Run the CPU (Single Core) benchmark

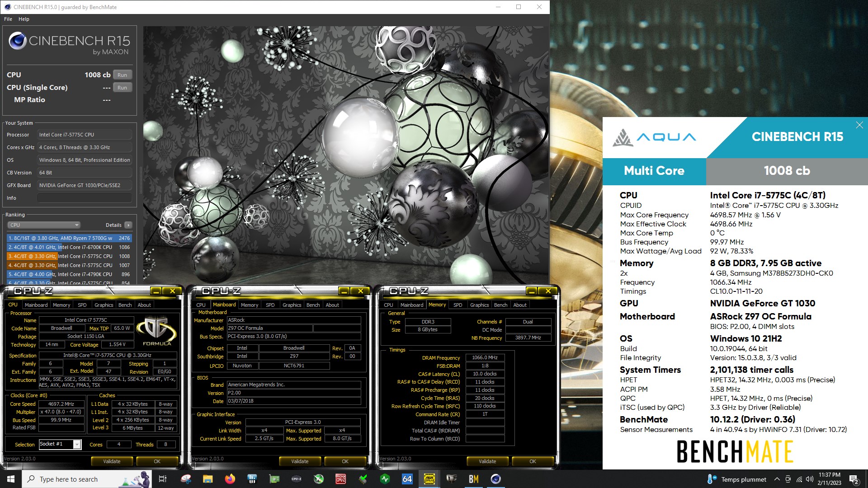122,88
